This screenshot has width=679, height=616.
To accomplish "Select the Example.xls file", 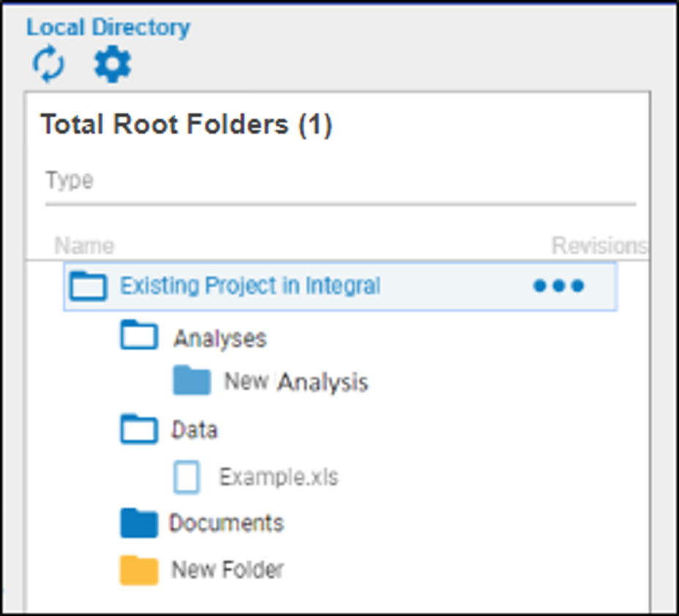I will (x=280, y=476).
